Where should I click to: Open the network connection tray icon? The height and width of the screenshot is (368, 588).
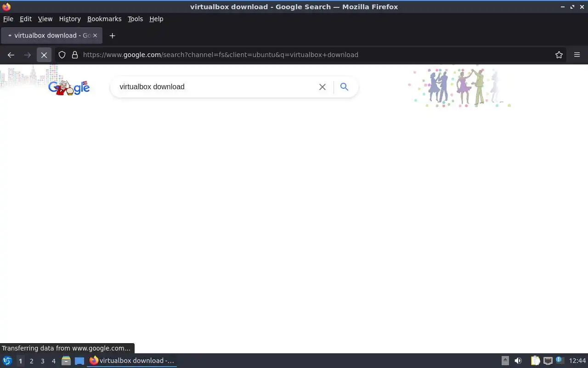point(548,361)
